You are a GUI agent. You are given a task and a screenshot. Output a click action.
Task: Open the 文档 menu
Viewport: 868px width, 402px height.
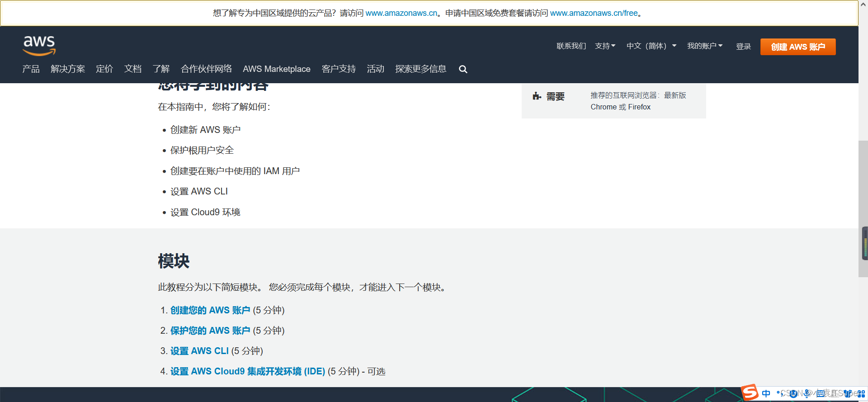(133, 69)
